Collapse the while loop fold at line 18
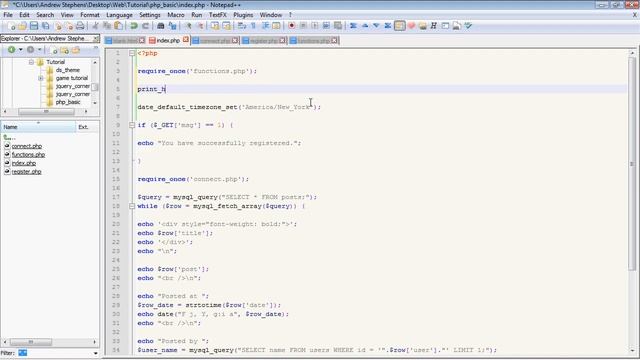 [132, 206]
